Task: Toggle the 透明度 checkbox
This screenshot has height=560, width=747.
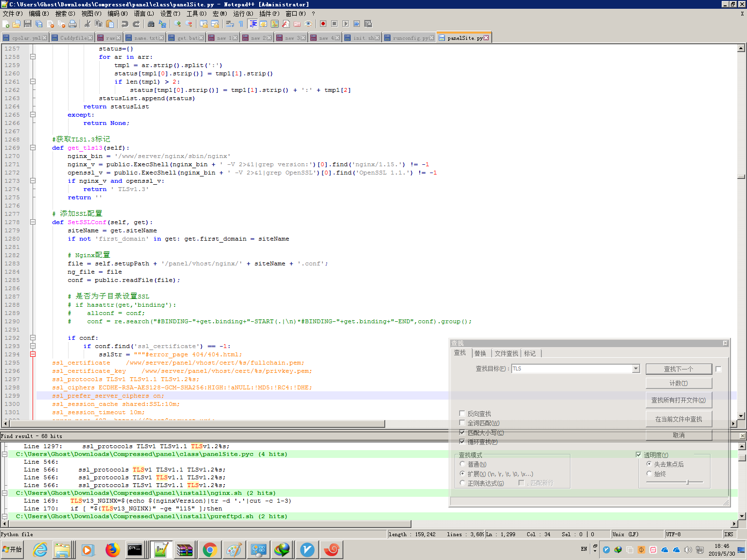Action: 639,455
